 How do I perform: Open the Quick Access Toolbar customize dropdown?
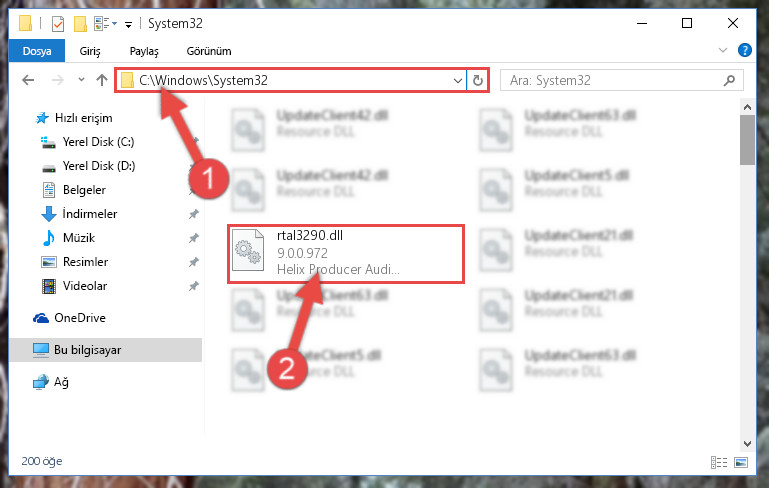pyautogui.click(x=128, y=24)
